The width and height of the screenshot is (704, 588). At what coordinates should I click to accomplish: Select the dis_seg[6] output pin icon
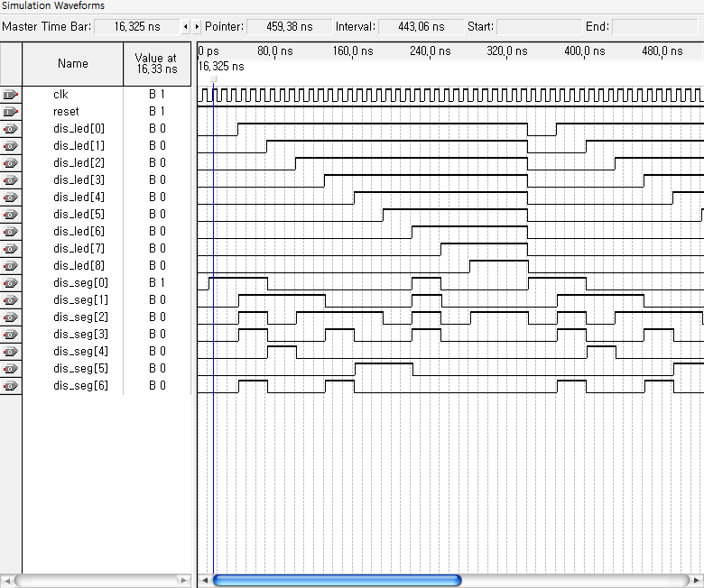tap(11, 386)
